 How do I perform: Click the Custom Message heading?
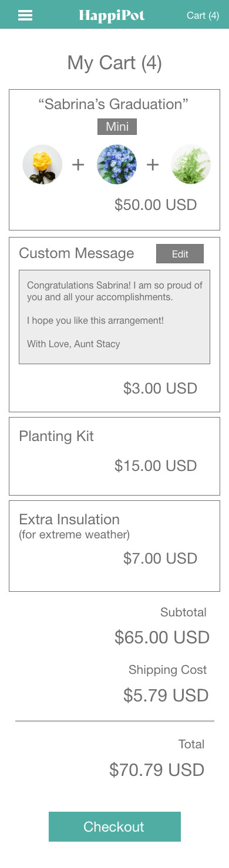pos(76,253)
